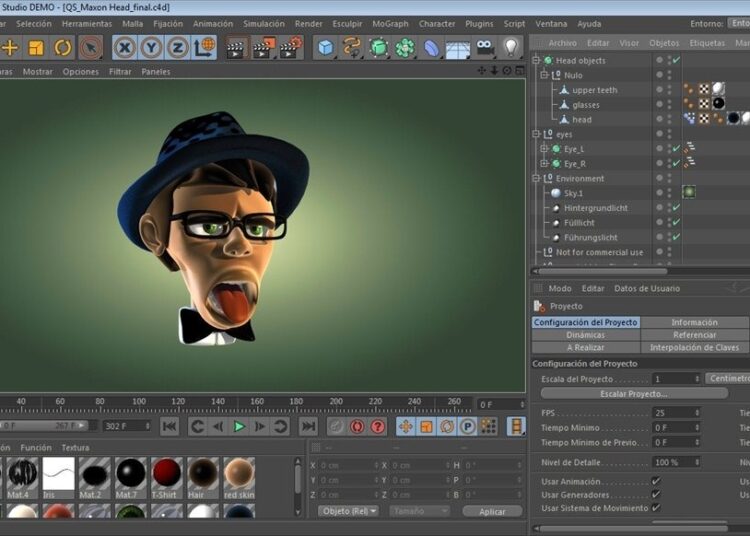Select the Rotate tool

(63, 48)
